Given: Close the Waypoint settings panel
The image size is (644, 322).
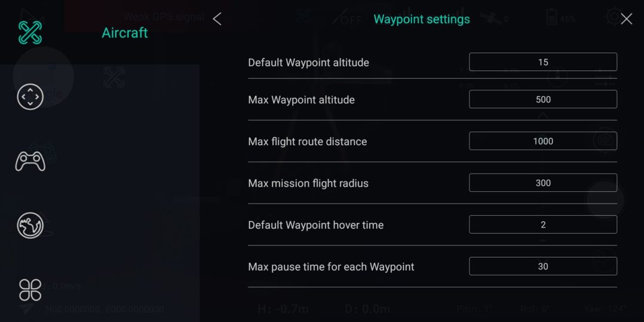Looking at the screenshot, I should (x=626, y=19).
